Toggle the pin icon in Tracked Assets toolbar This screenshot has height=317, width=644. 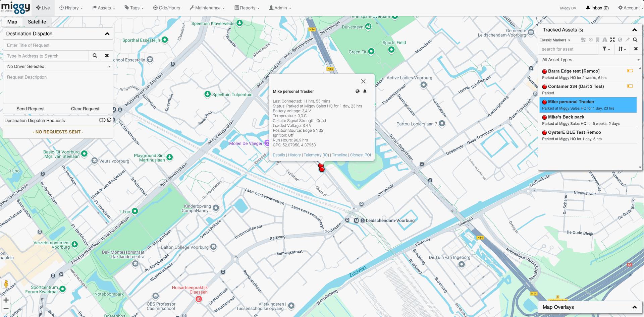(x=627, y=40)
